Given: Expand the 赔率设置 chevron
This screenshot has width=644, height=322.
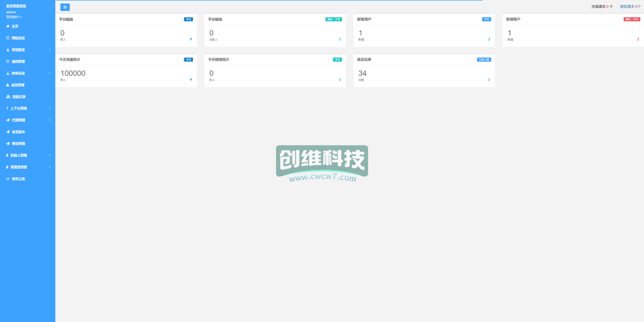Looking at the screenshot, I should point(50,73).
